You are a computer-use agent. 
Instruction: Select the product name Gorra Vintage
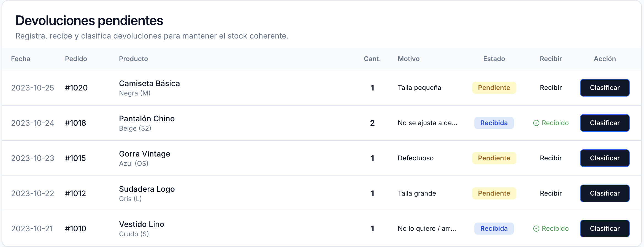point(145,154)
